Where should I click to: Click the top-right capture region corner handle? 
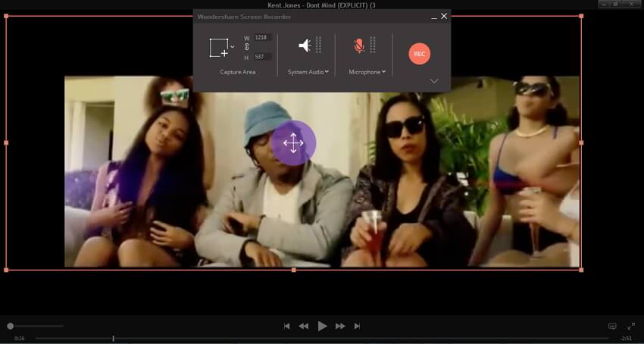coord(581,16)
